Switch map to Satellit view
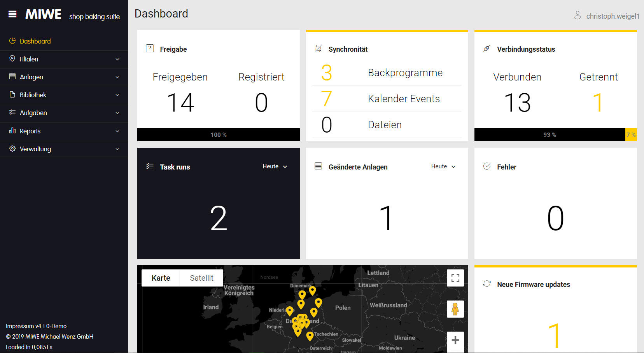This screenshot has height=353, width=644. coord(201,278)
